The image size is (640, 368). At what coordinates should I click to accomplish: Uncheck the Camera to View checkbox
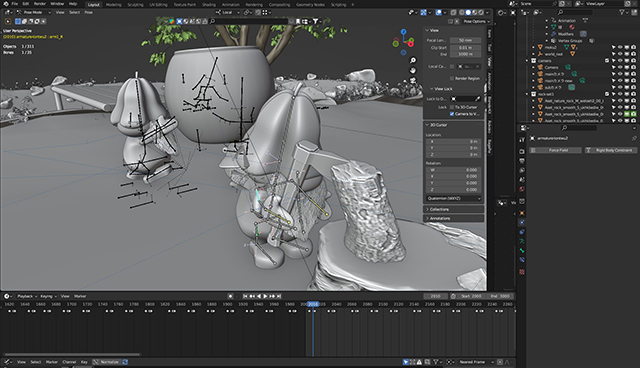click(x=452, y=114)
